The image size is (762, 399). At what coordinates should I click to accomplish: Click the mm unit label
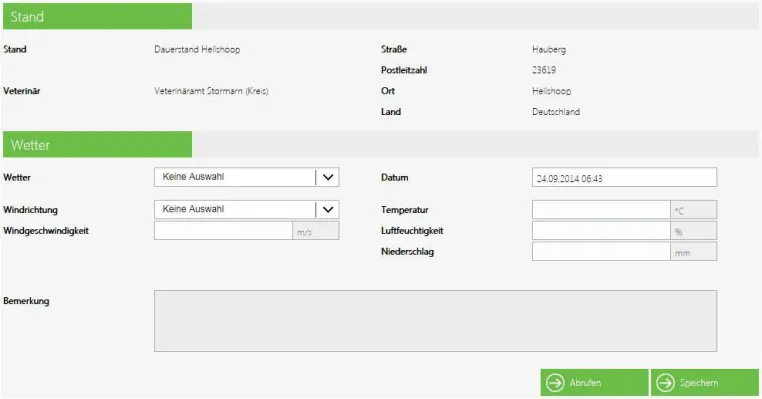coord(682,253)
